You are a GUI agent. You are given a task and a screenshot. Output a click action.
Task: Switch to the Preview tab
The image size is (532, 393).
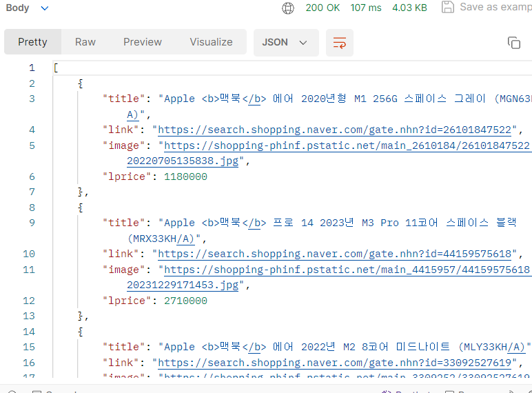tap(143, 42)
